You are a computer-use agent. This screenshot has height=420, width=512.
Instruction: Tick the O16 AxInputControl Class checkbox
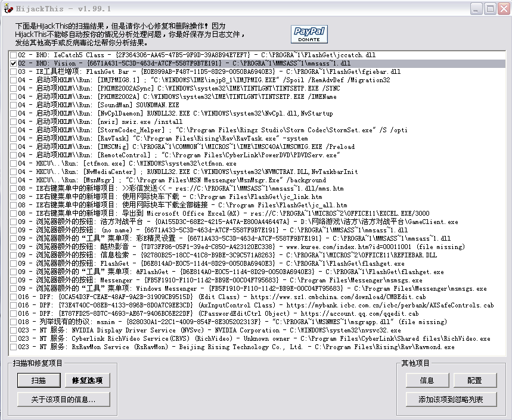[13, 305]
